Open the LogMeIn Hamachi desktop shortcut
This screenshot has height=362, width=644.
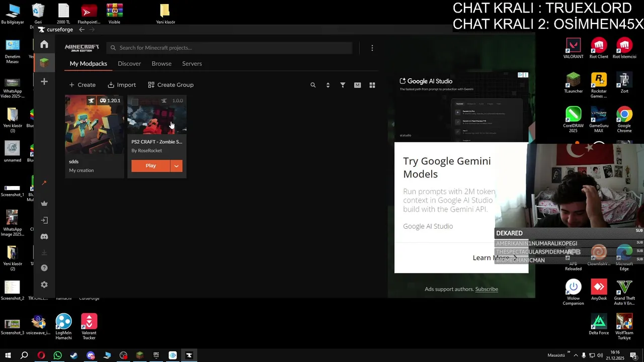[x=63, y=327]
